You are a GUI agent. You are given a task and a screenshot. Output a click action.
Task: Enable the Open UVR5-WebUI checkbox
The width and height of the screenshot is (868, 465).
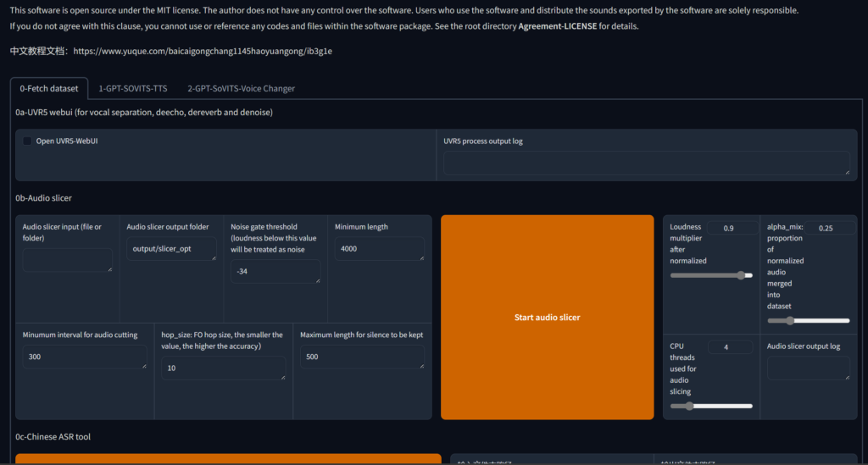pyautogui.click(x=28, y=141)
